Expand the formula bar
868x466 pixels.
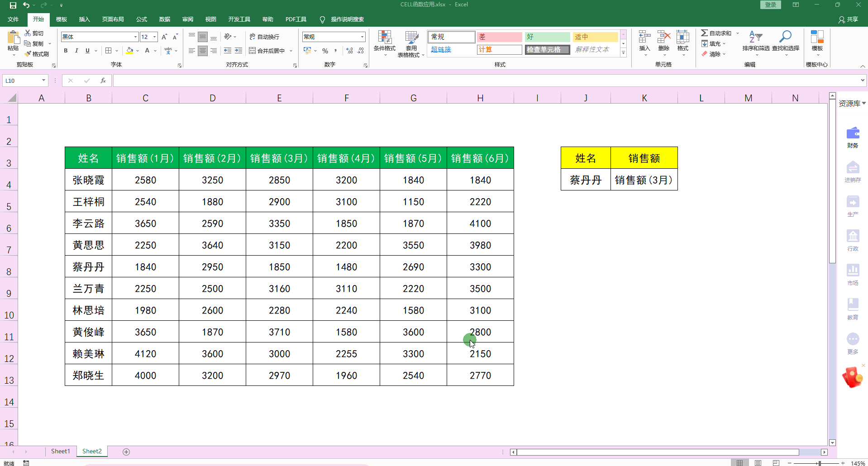coord(863,81)
